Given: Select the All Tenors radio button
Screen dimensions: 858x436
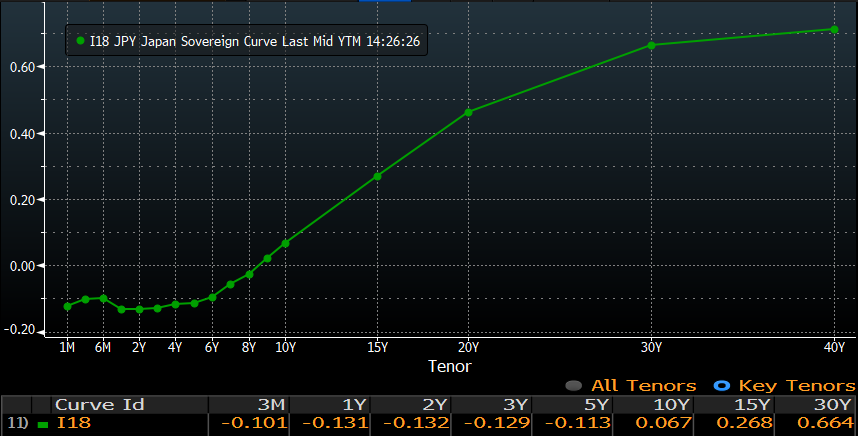Looking at the screenshot, I should pyautogui.click(x=573, y=386).
